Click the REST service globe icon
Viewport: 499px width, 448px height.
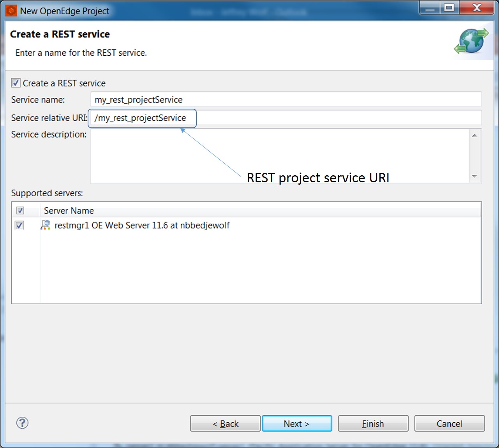coord(471,41)
